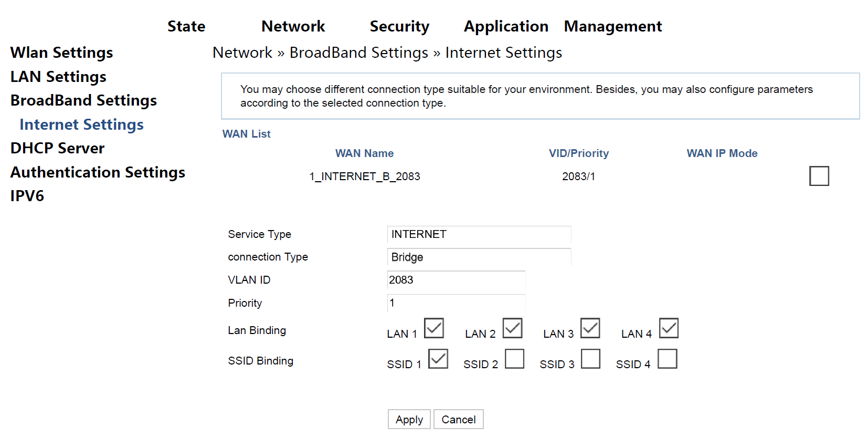This screenshot has height=437, width=868.
Task: Tick the checkbox for 1_INTERNET_B_2083 WAN row
Action: 819,176
